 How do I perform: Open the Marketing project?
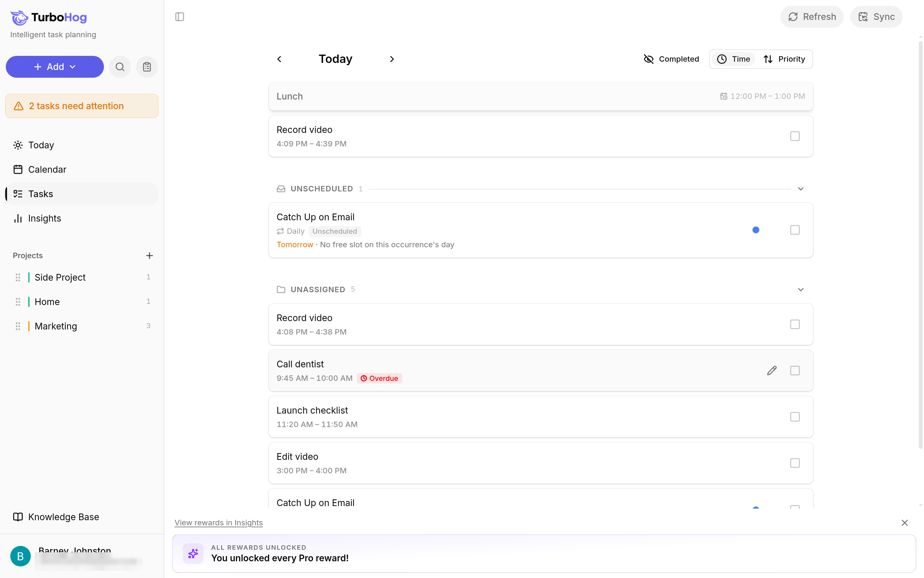point(82,326)
